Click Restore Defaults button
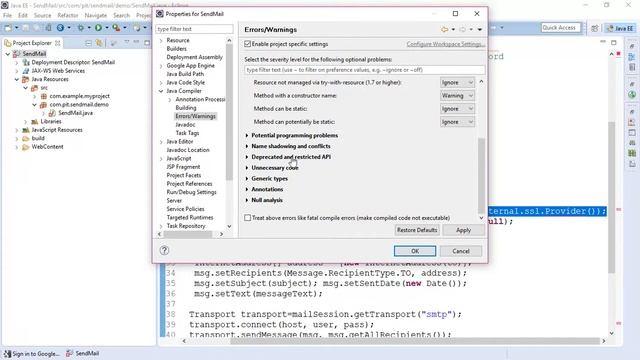The image size is (640, 360). click(x=417, y=230)
